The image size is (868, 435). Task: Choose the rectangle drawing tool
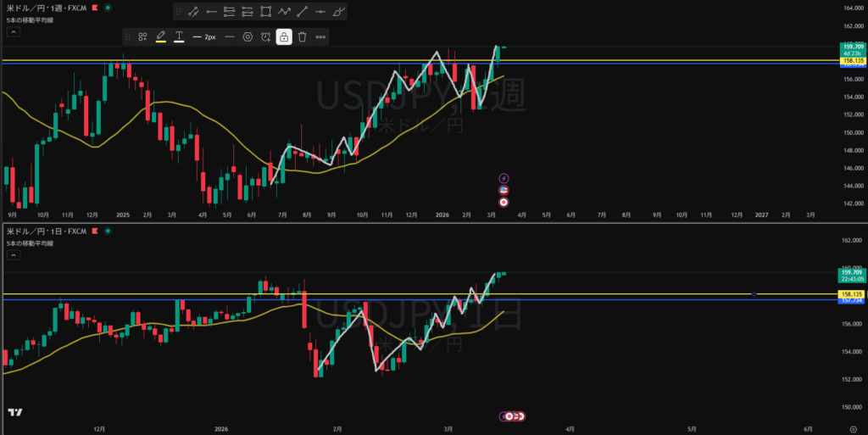point(266,12)
